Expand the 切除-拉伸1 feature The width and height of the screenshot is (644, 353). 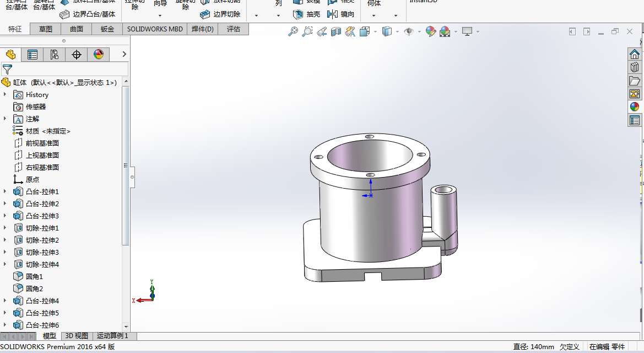[5, 228]
